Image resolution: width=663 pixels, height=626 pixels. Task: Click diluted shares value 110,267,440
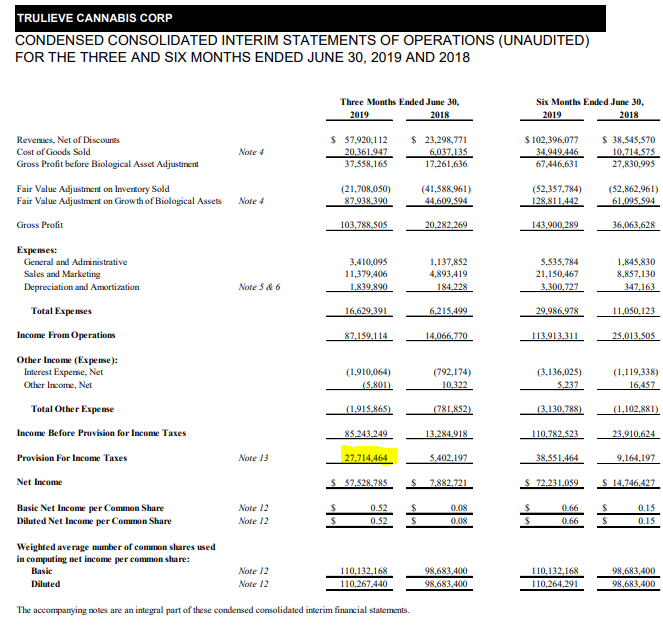[364, 584]
